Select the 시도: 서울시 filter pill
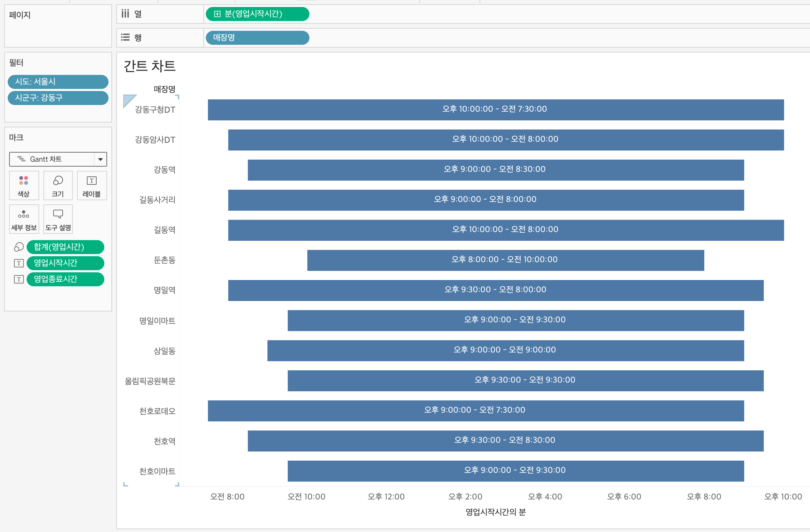This screenshot has width=810, height=532. [58, 82]
